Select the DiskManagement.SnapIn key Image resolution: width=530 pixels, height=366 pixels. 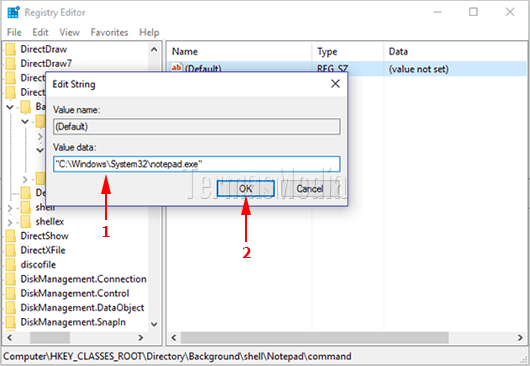point(73,322)
